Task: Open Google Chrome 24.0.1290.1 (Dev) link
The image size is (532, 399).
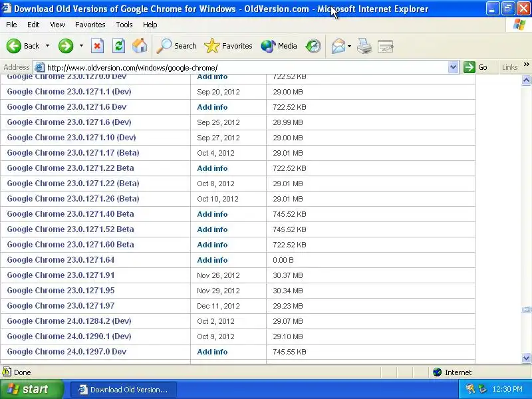Action: point(69,336)
